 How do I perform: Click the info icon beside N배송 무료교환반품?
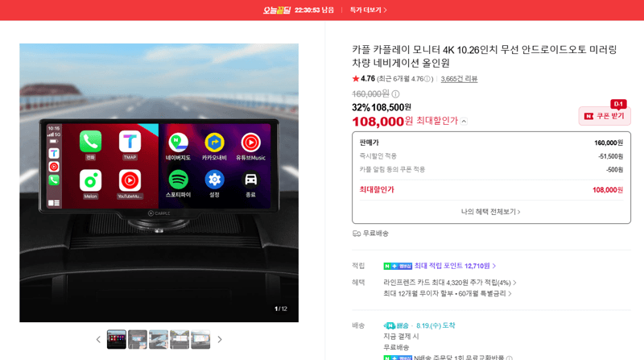pos(510,358)
